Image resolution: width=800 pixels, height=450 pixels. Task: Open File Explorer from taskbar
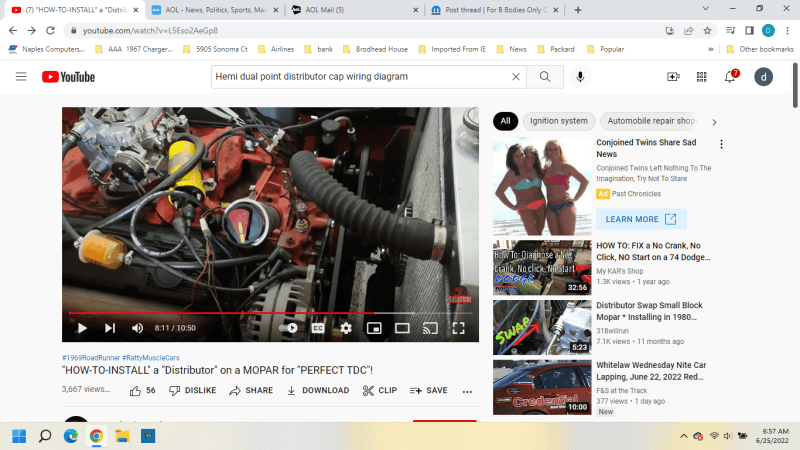(x=122, y=436)
